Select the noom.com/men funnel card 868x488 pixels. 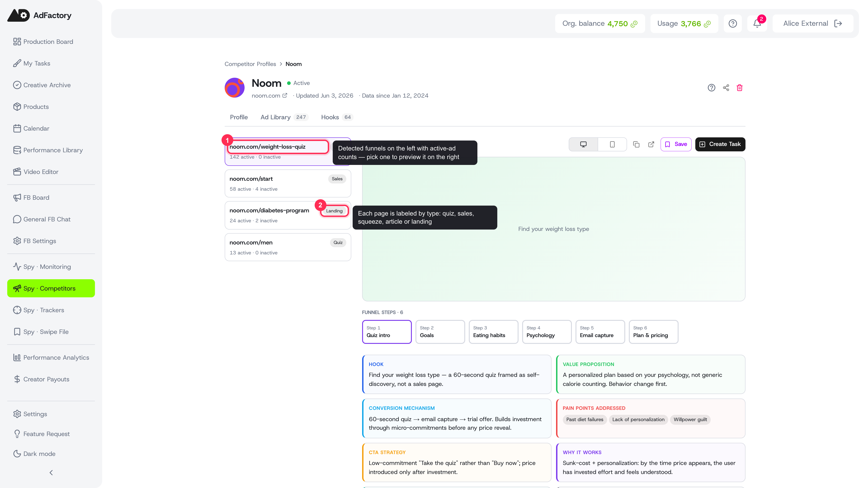[x=288, y=247]
